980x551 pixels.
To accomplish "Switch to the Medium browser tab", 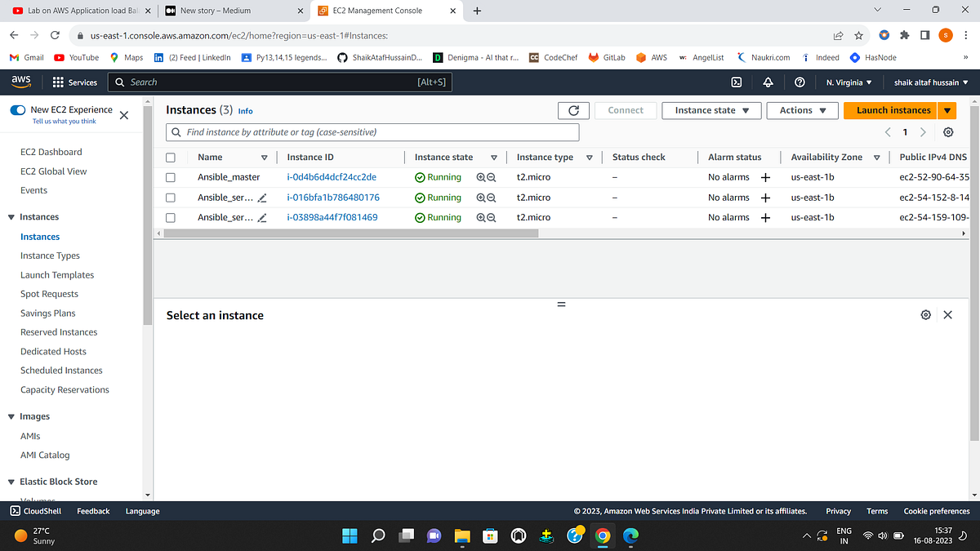I will click(x=214, y=11).
